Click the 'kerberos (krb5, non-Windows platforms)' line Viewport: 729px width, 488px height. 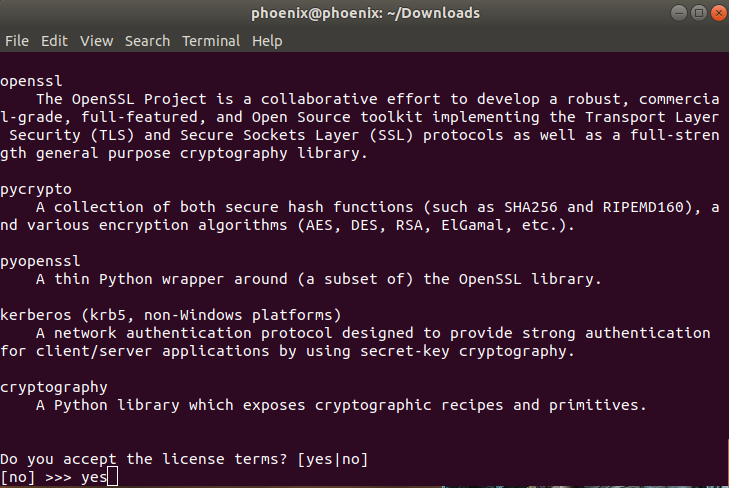point(171,315)
